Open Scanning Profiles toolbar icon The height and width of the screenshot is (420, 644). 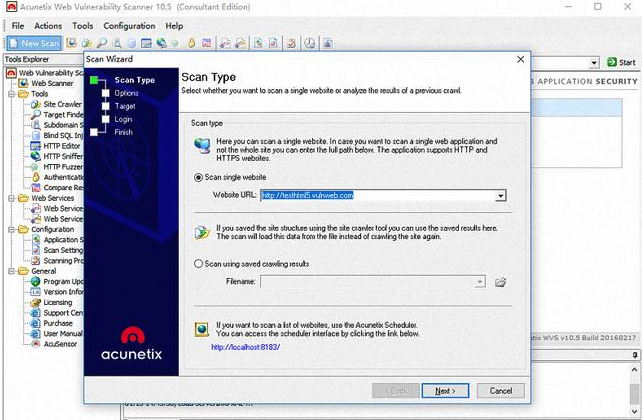click(x=291, y=43)
